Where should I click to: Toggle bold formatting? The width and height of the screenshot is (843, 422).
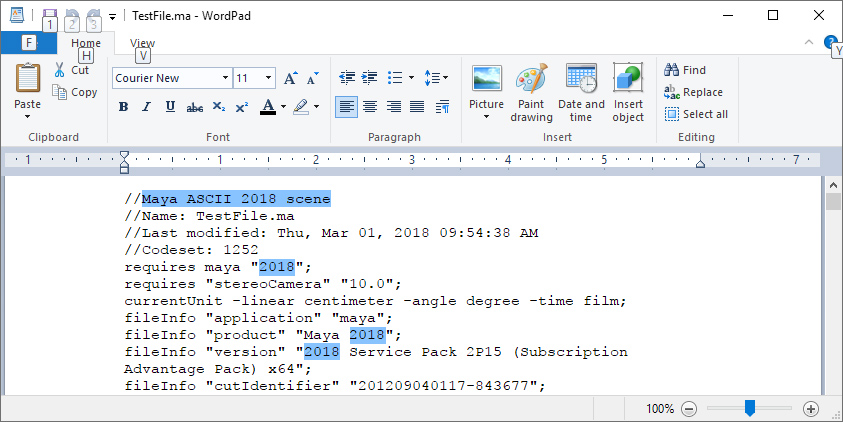[x=123, y=106]
